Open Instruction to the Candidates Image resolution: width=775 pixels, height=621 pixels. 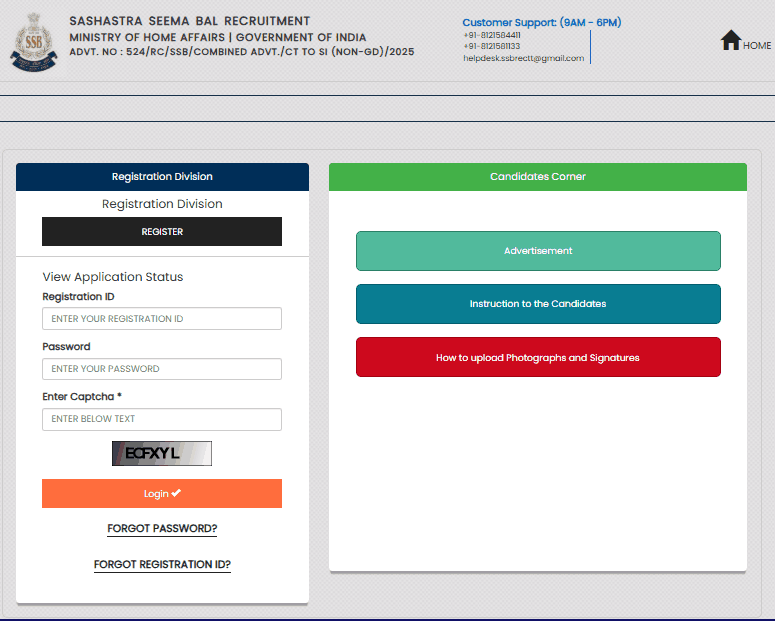click(538, 304)
